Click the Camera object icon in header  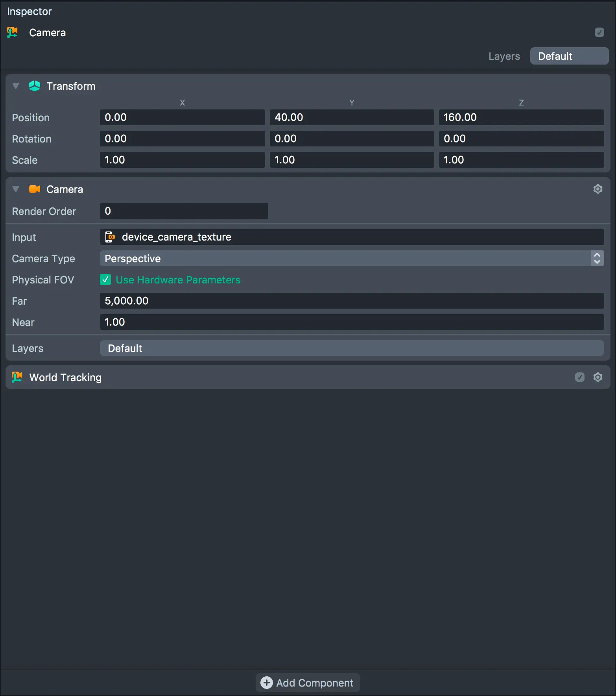[x=13, y=32]
